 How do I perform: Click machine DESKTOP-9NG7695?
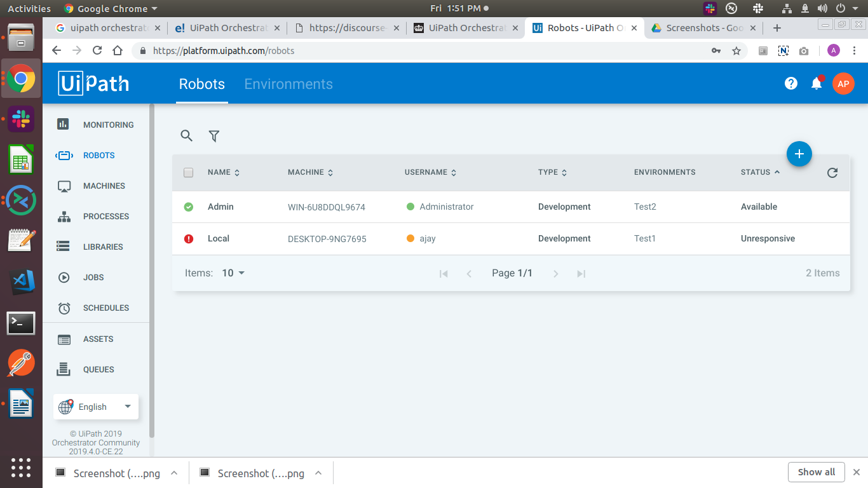point(327,239)
